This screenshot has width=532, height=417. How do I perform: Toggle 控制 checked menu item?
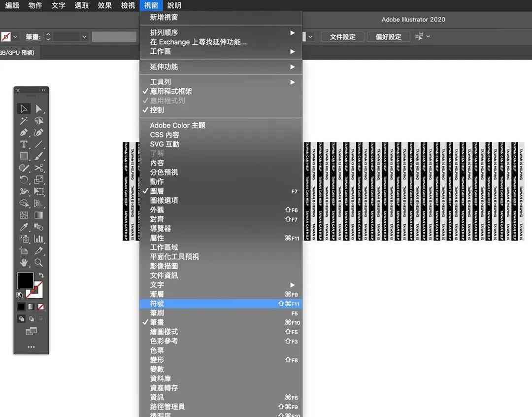pos(221,110)
